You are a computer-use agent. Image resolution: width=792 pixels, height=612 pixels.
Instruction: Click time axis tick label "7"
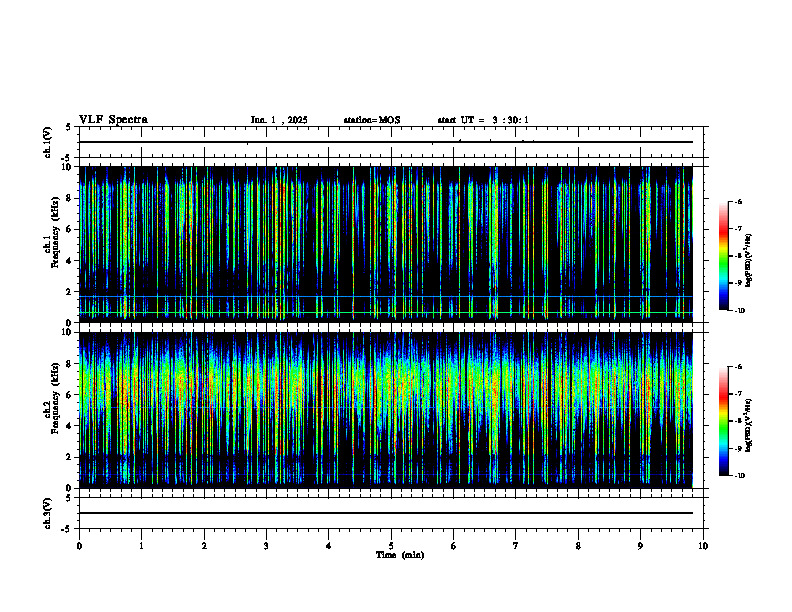click(x=516, y=546)
